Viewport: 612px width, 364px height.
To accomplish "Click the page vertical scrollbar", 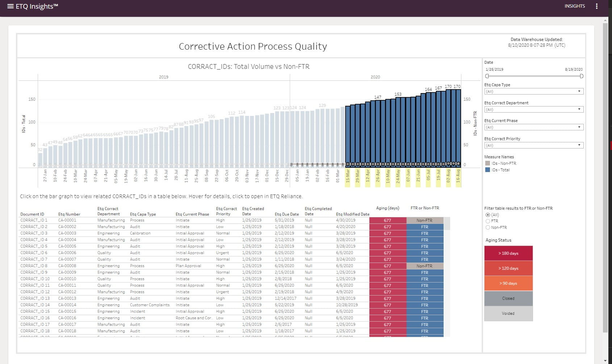I will coord(605,177).
